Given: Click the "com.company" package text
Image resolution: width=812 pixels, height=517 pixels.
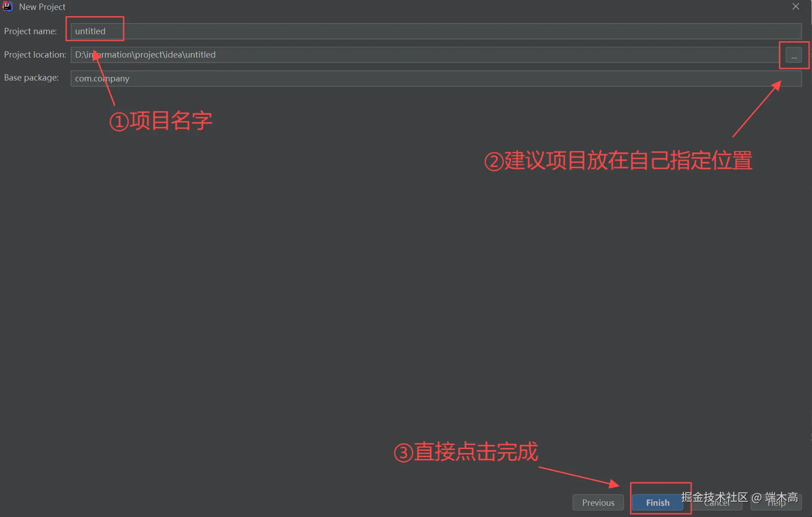Looking at the screenshot, I should pos(102,78).
